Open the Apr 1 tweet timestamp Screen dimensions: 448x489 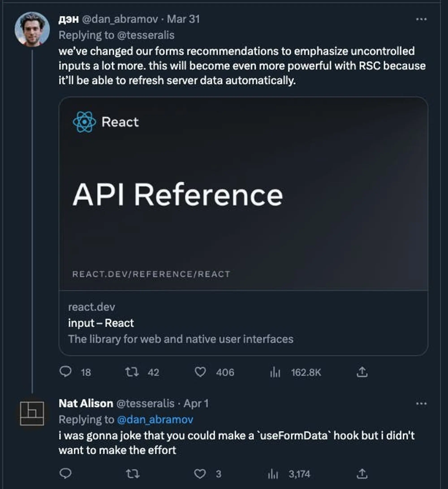(x=196, y=404)
